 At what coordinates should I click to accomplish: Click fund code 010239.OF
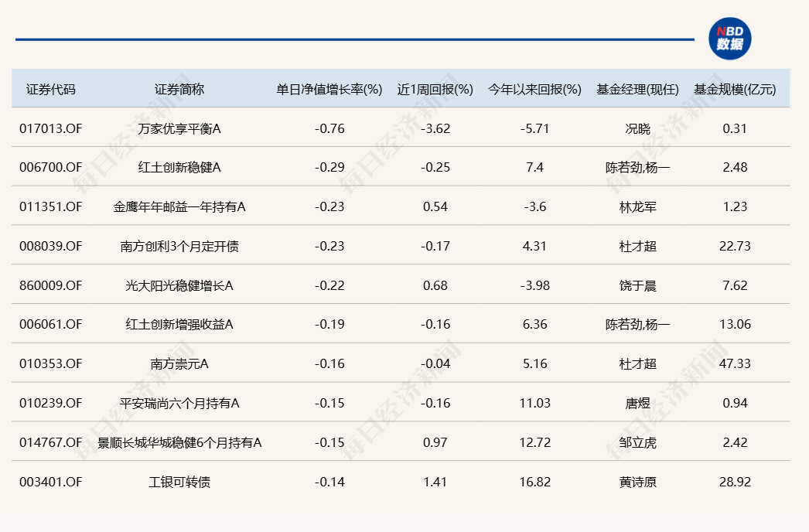coord(50,403)
